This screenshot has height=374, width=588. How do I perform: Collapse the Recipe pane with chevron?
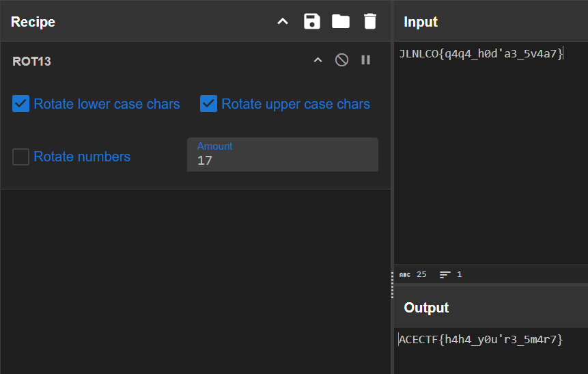pyautogui.click(x=283, y=21)
